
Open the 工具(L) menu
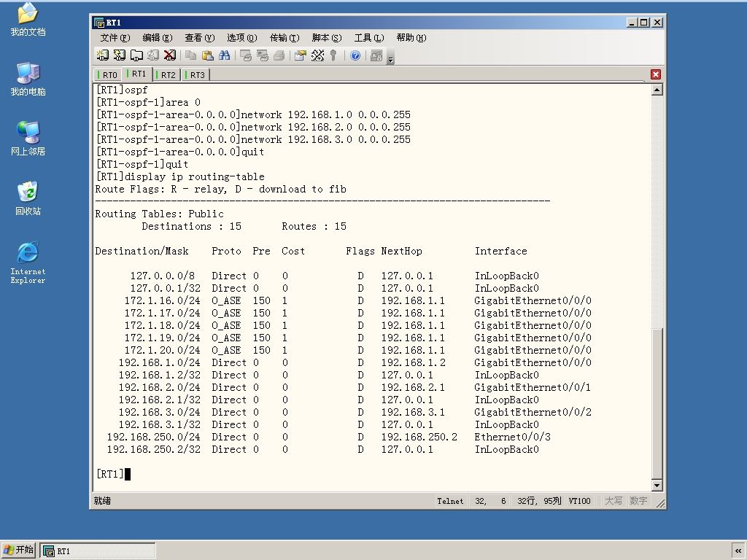coord(369,38)
